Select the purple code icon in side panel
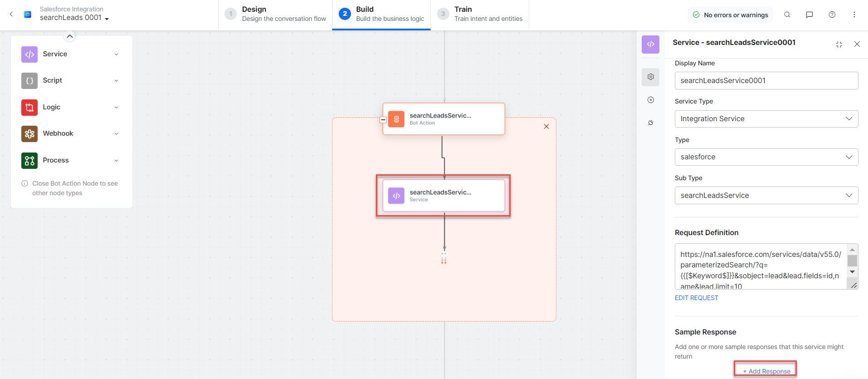Viewport: 868px width, 379px height. (x=650, y=44)
